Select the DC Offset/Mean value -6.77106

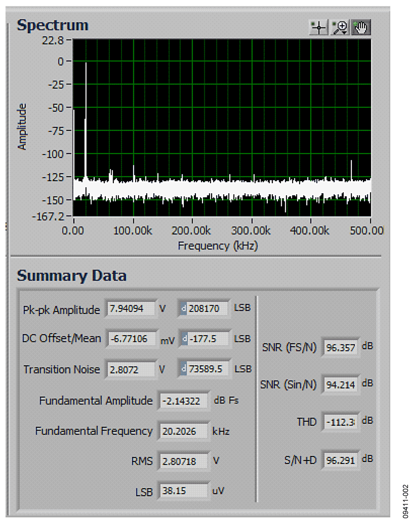(x=132, y=339)
